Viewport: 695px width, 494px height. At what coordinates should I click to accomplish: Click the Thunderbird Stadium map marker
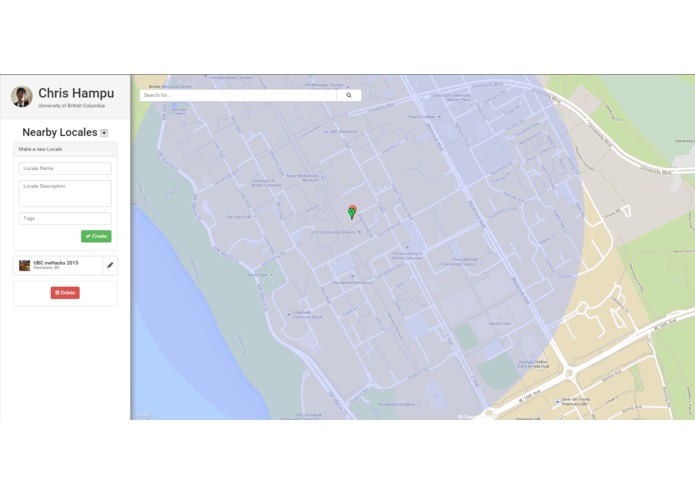tap(418, 404)
